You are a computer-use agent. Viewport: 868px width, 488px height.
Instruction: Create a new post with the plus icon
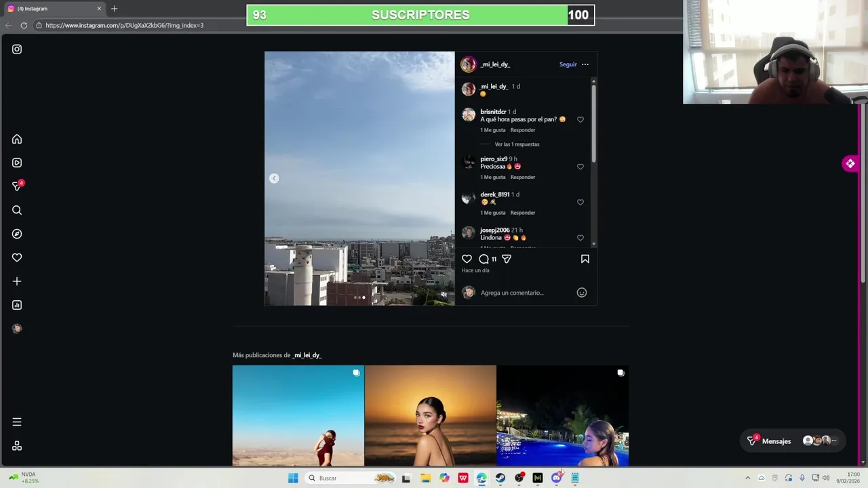(17, 281)
